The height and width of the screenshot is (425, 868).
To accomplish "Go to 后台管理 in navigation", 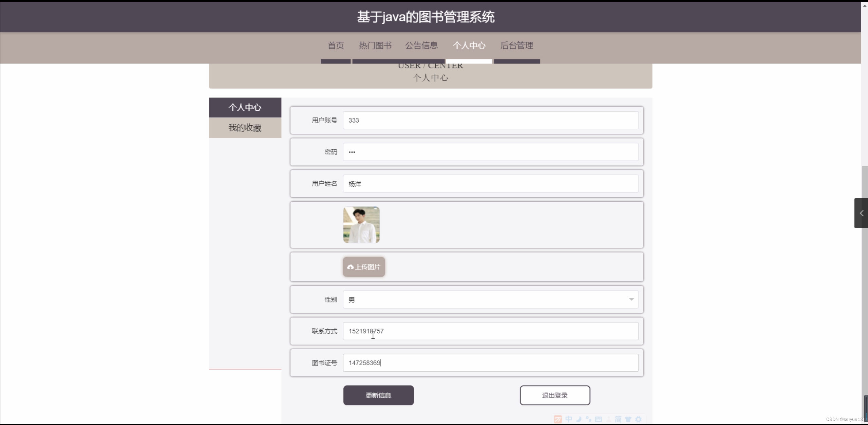I will [x=516, y=45].
